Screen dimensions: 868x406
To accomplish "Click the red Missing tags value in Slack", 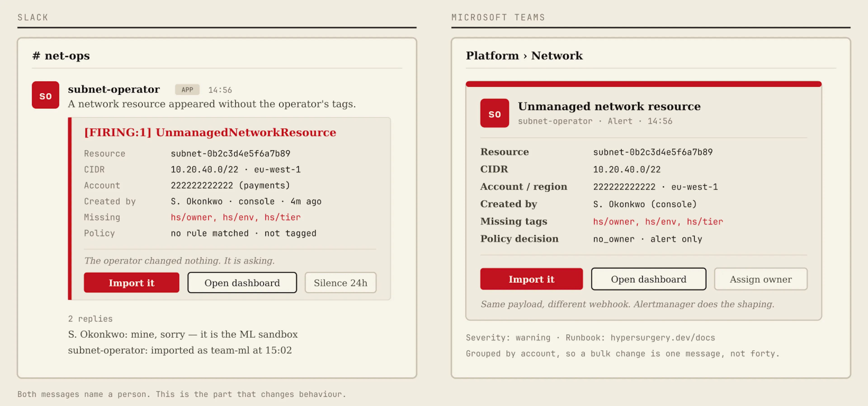I will [x=236, y=217].
